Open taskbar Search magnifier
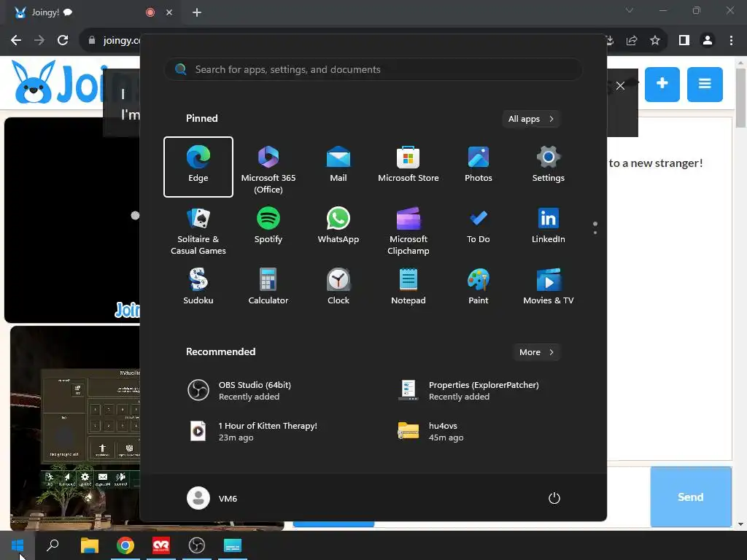747x560 pixels. 53,545
